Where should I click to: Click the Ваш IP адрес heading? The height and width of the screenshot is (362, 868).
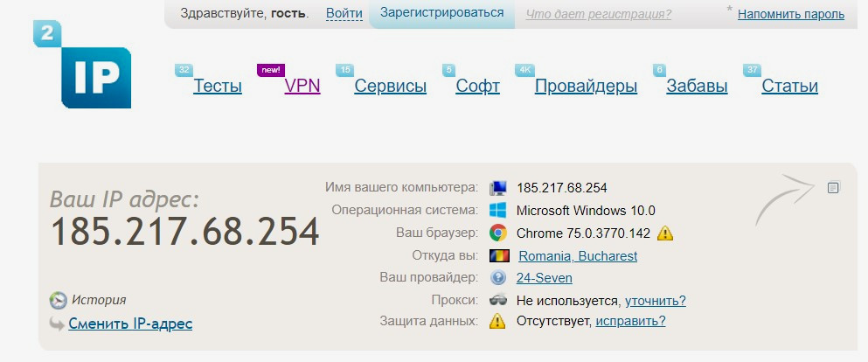tap(124, 199)
